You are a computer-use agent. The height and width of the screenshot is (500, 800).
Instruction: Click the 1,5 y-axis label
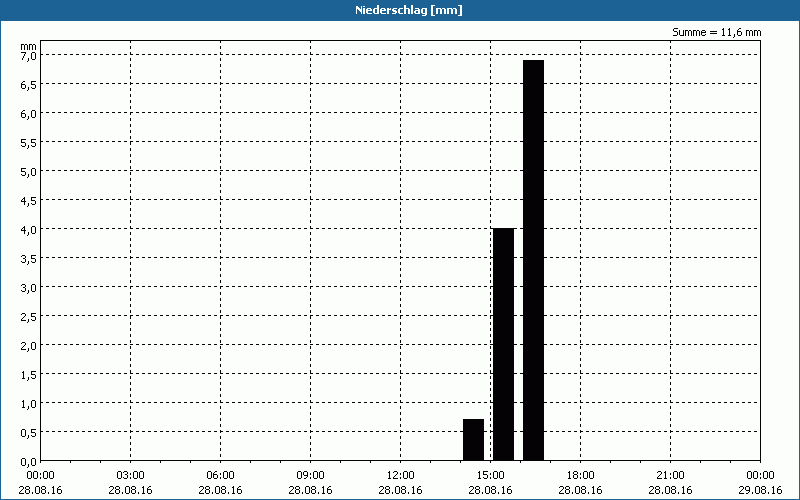point(28,375)
